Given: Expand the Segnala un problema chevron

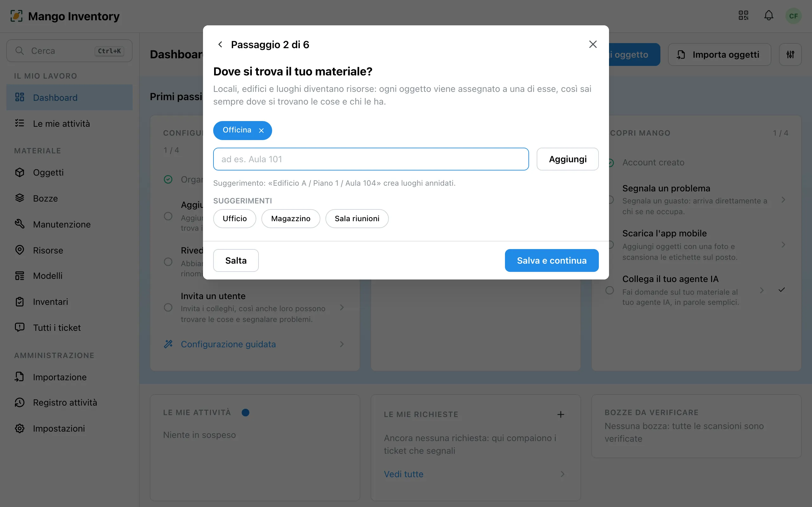Looking at the screenshot, I should pos(783,200).
